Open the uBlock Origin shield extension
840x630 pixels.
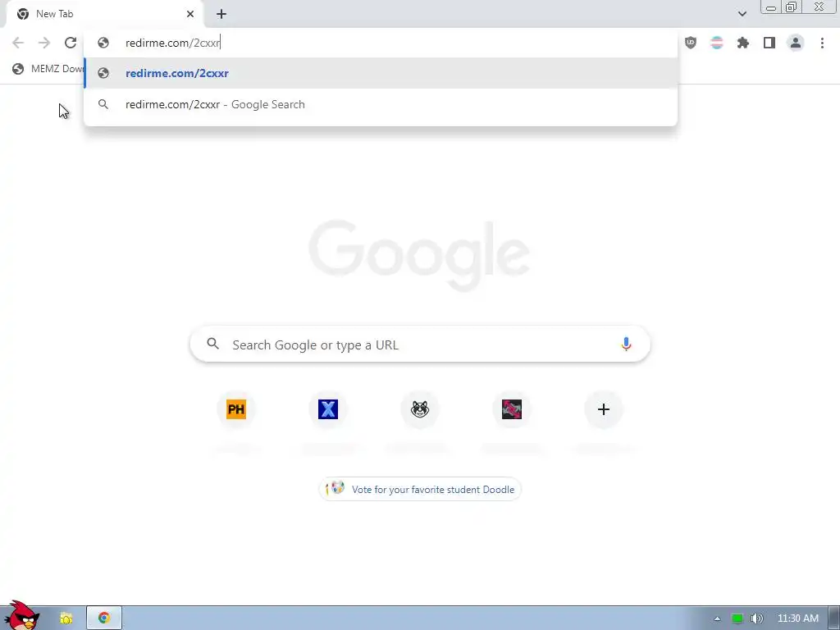pyautogui.click(x=691, y=43)
